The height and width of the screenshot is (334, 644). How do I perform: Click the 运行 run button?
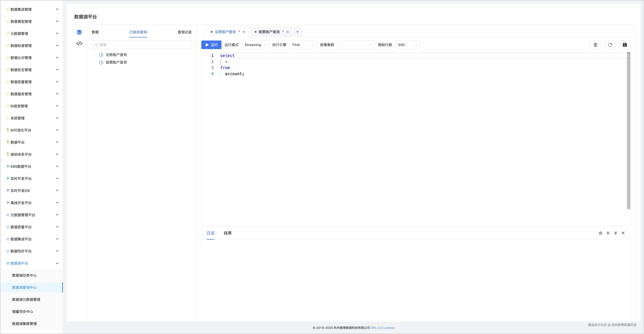point(211,45)
